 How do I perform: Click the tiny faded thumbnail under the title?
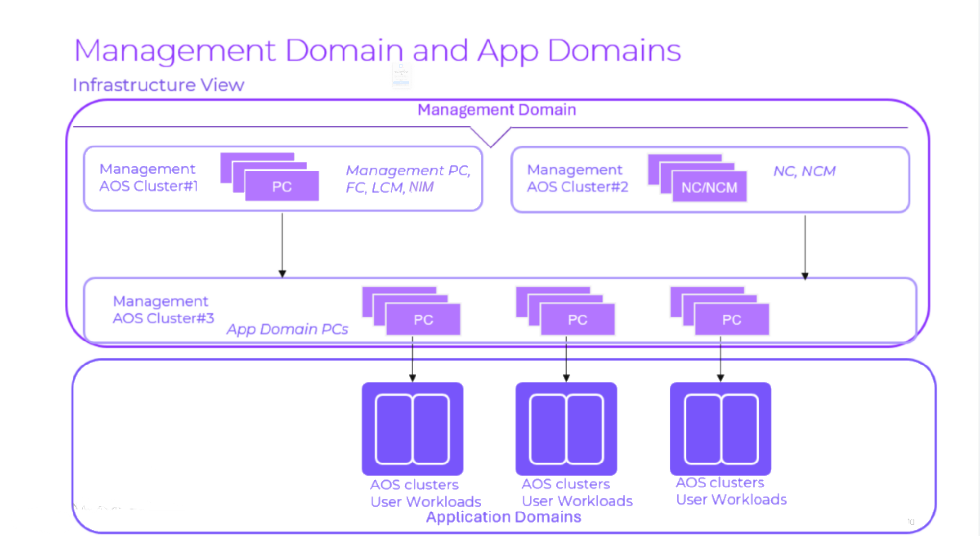[x=401, y=75]
